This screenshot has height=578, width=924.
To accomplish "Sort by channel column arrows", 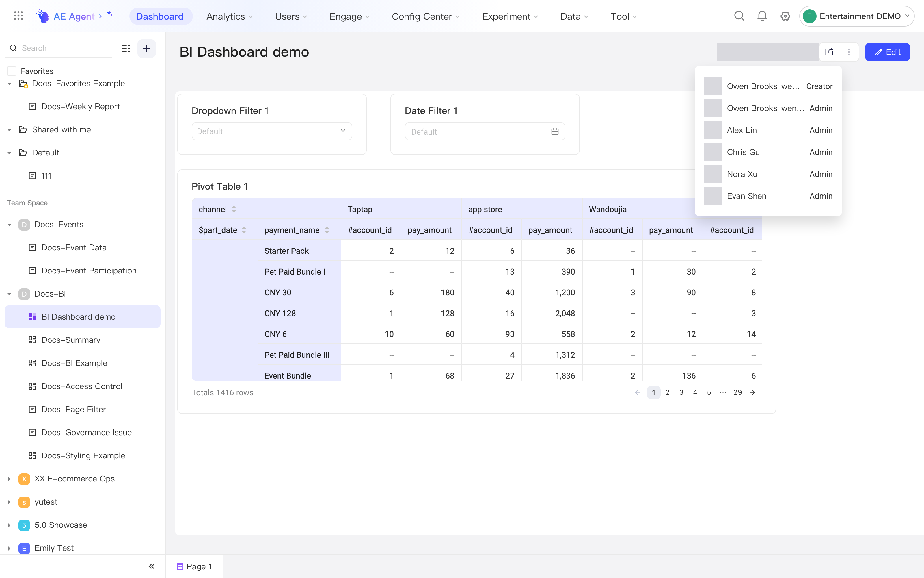I will 234,209.
